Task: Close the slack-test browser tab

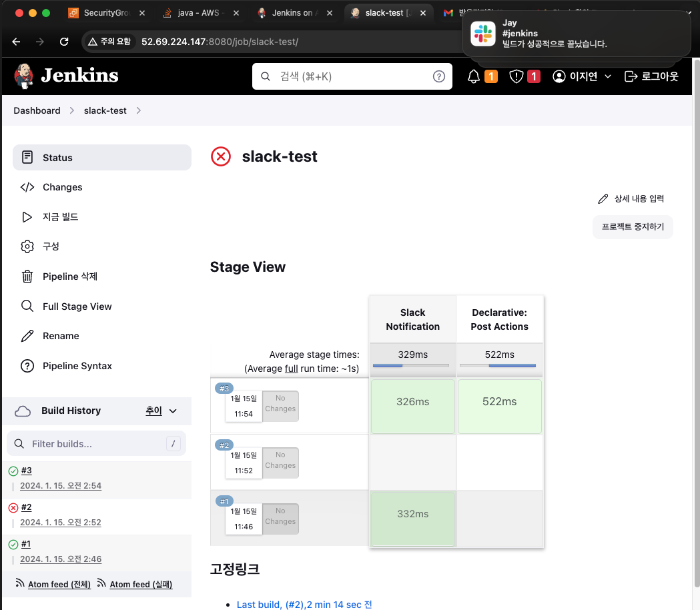Action: pos(423,13)
